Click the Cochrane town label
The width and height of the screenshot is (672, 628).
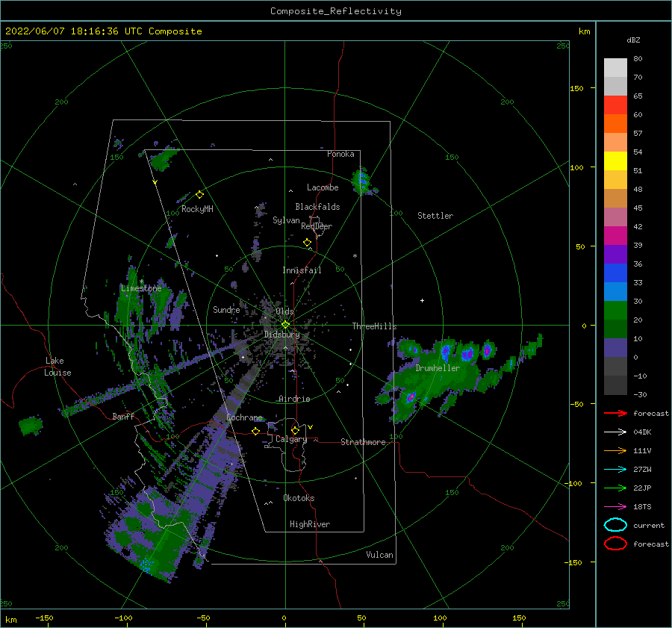pyautogui.click(x=244, y=417)
